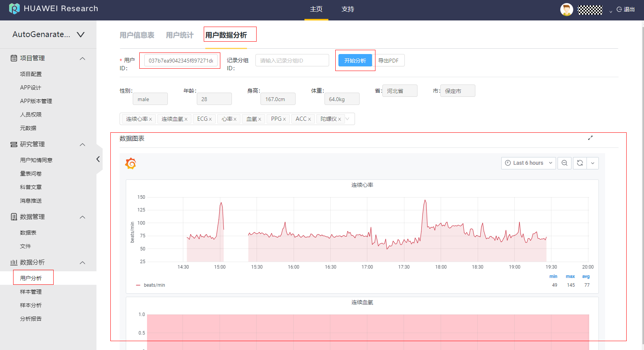Sort legend by the max column
The height and width of the screenshot is (350, 644).
(x=570, y=276)
